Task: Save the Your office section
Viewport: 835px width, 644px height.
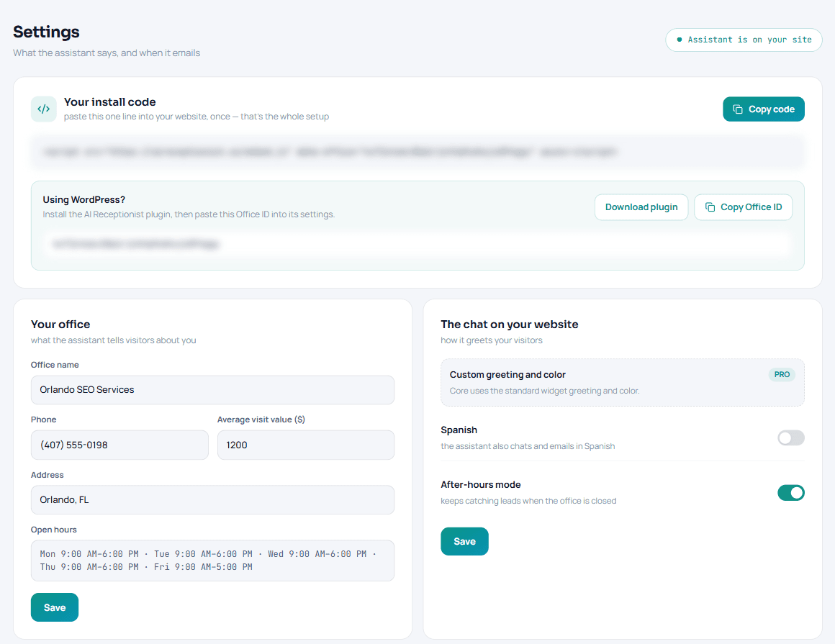Action: click(54, 607)
